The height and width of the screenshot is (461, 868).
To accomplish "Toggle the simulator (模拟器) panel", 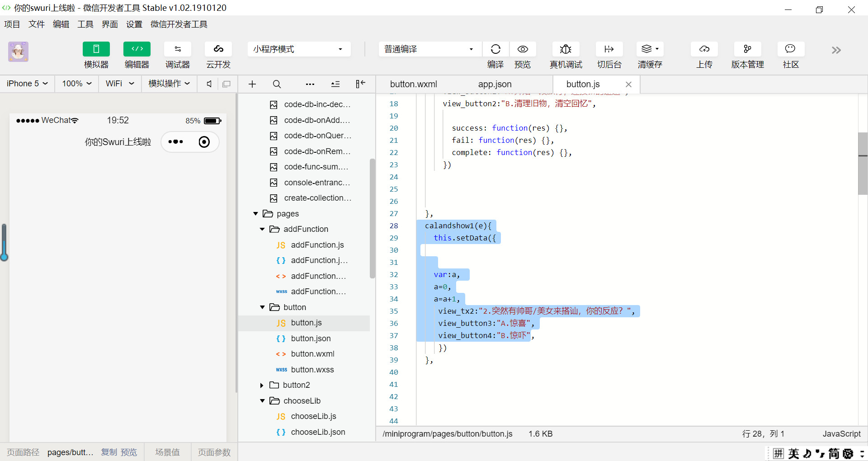I will click(96, 49).
